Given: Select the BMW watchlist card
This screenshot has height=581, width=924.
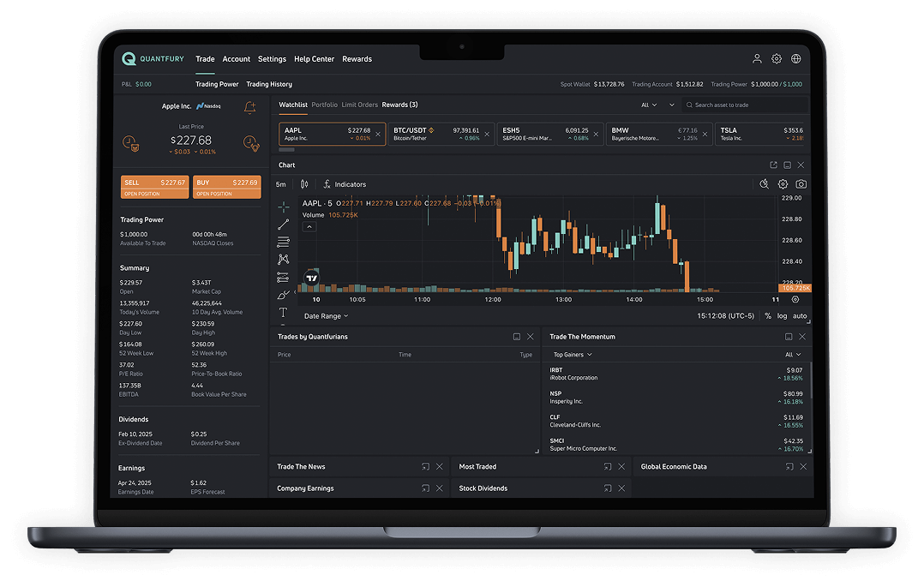Looking at the screenshot, I should 659,134.
